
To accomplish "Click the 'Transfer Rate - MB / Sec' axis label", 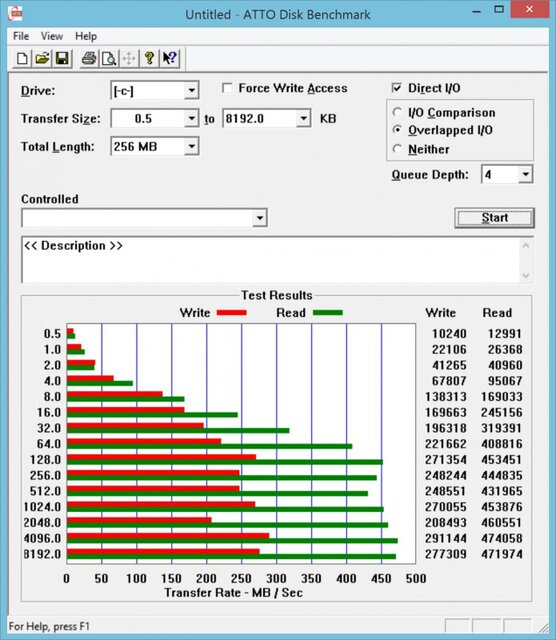I will [234, 593].
